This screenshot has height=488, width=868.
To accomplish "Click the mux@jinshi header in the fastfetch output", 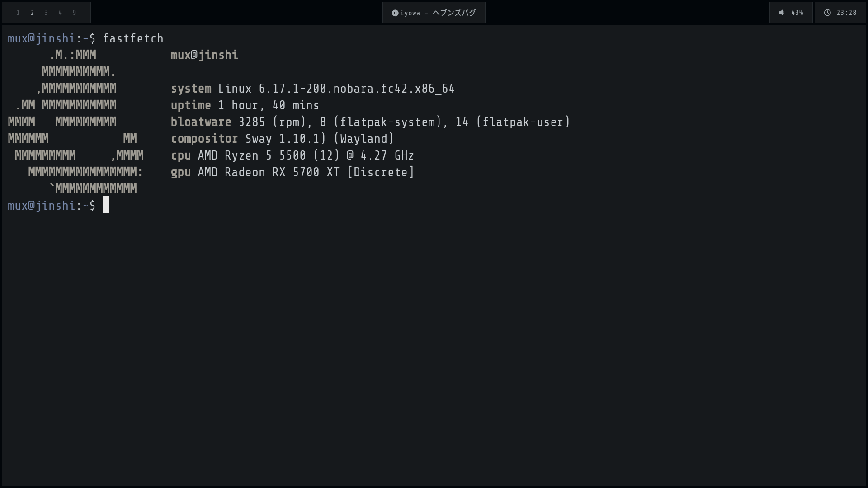I will (204, 55).
